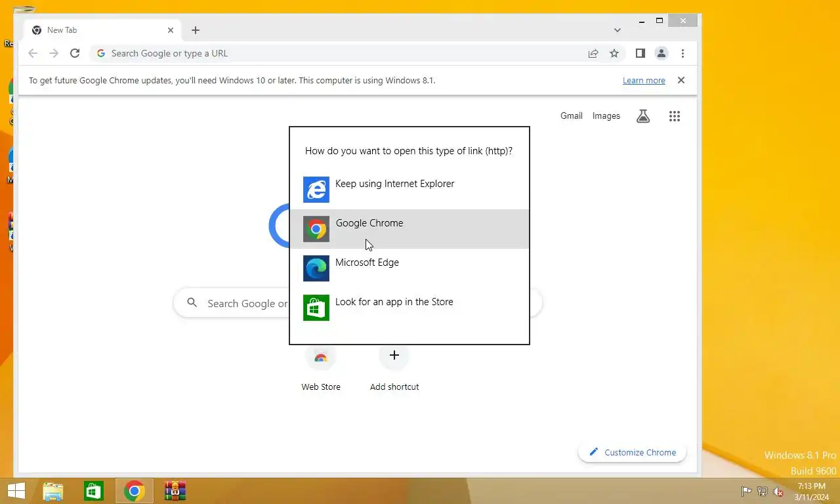Click the Chrome taskbar icon
Screen dimensions: 840x504
[x=135, y=491]
